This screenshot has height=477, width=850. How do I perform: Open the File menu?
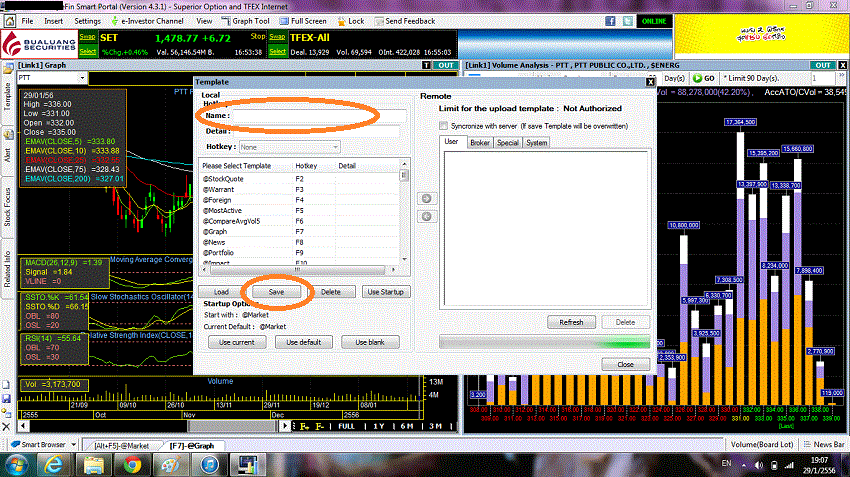tap(27, 21)
